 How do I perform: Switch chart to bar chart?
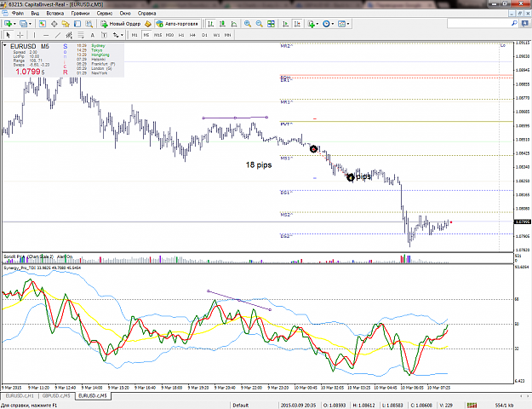click(x=211, y=24)
